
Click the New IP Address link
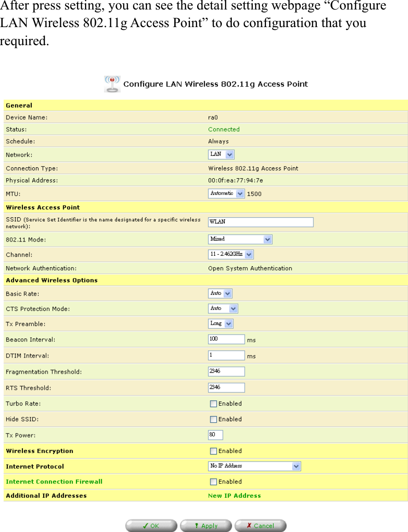[234, 495]
